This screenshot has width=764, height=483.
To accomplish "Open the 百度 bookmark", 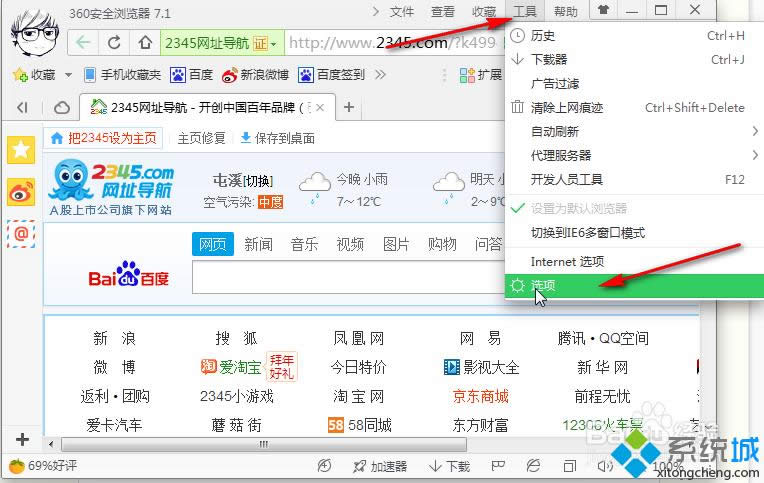I will click(x=191, y=75).
